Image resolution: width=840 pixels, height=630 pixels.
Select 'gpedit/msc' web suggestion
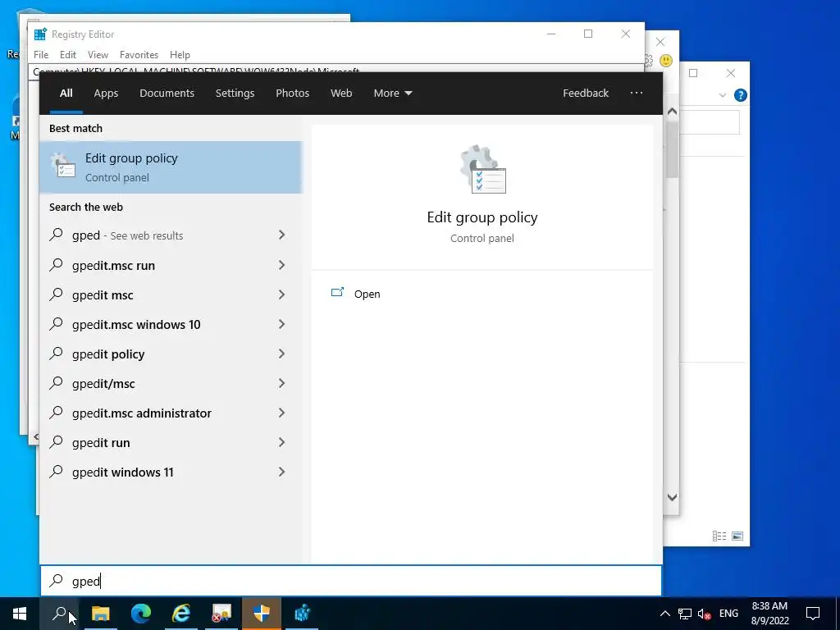point(171,383)
